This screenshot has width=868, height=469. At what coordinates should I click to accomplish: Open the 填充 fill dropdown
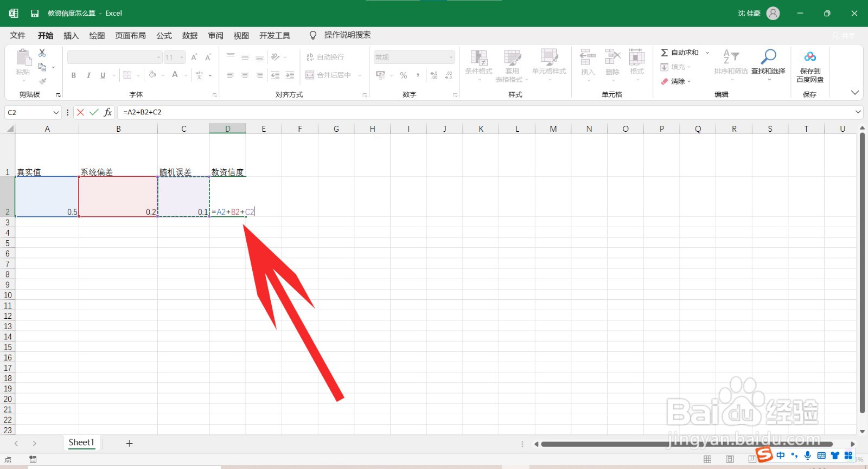pyautogui.click(x=675, y=67)
